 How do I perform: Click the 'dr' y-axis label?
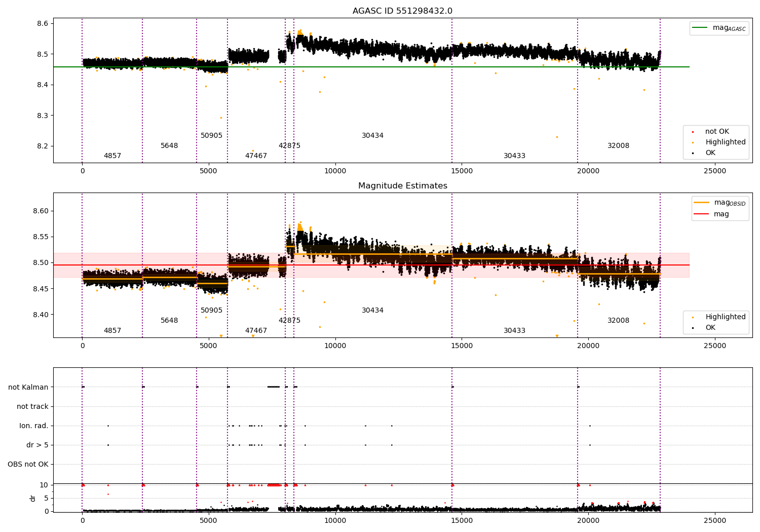coord(33,498)
